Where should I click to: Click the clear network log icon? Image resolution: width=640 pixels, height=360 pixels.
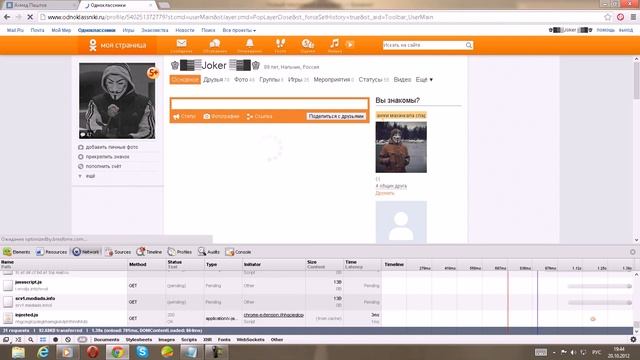68,340
